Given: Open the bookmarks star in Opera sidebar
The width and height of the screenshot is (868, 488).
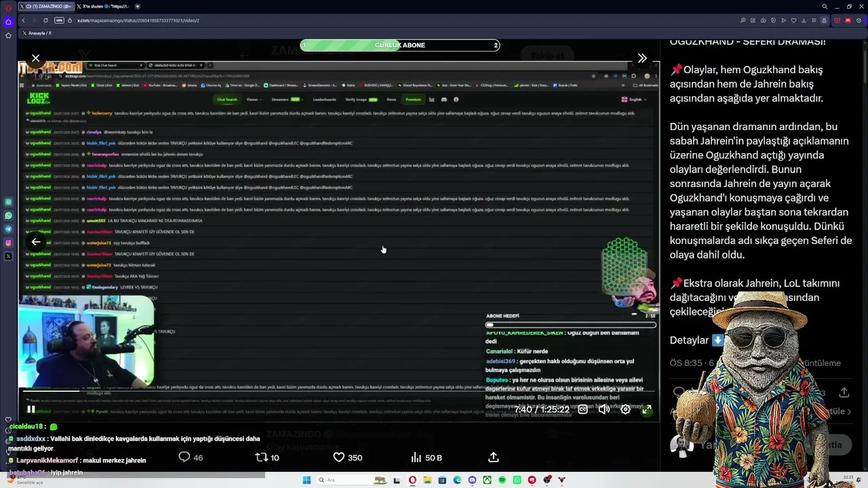Looking at the screenshot, I should tap(8, 35).
